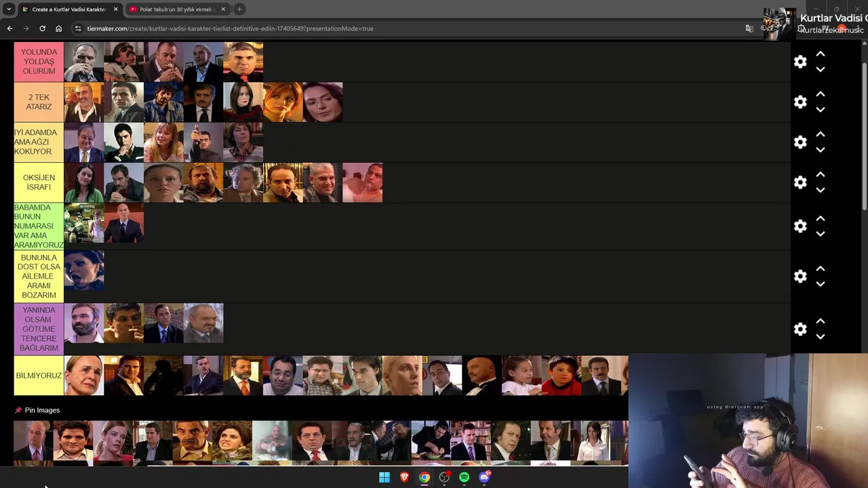Open Discord from the taskbar
The width and height of the screenshot is (868, 488).
pyautogui.click(x=484, y=477)
